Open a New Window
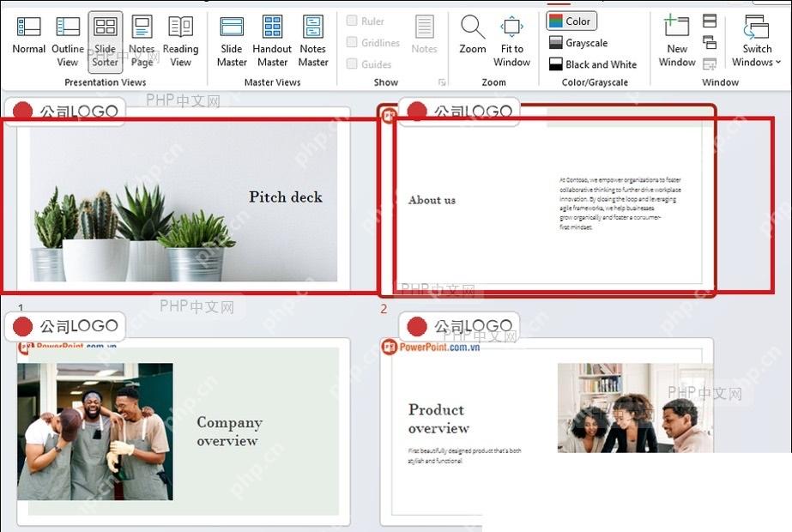Screen dimensions: 792x532 pos(677,42)
